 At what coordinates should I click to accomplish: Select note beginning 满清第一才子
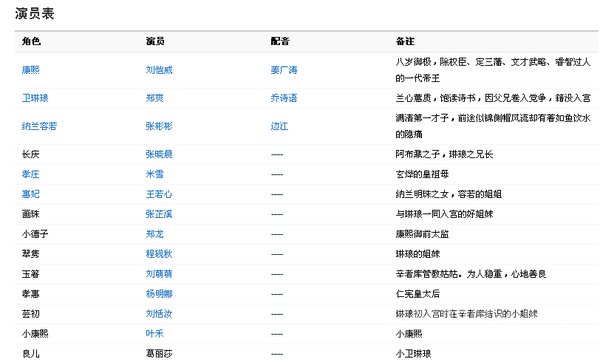(493, 126)
